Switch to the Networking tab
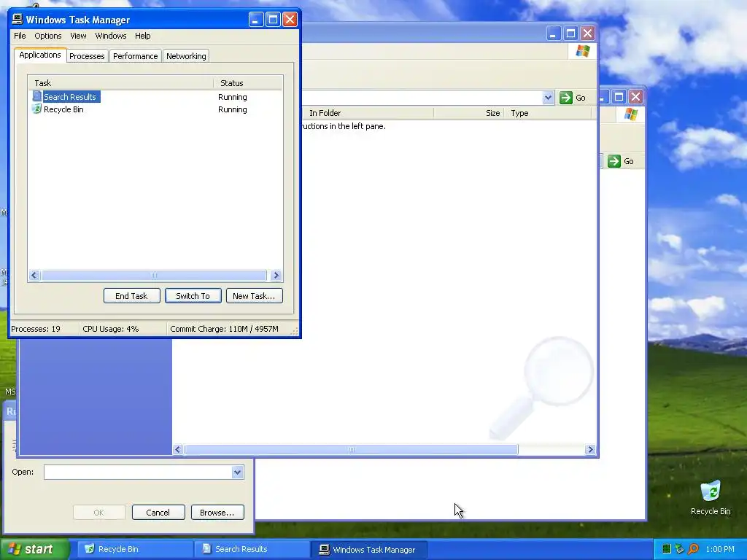 click(x=186, y=56)
